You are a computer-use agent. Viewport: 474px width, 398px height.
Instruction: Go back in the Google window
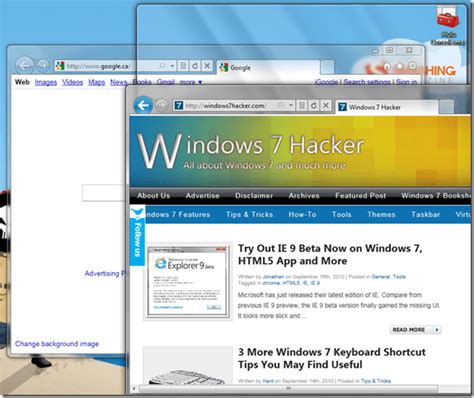(24, 65)
